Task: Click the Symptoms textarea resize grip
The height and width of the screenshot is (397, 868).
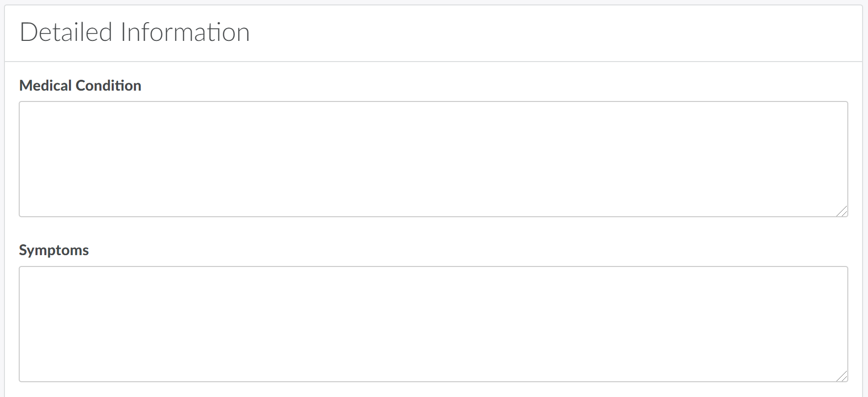Action: (842, 376)
